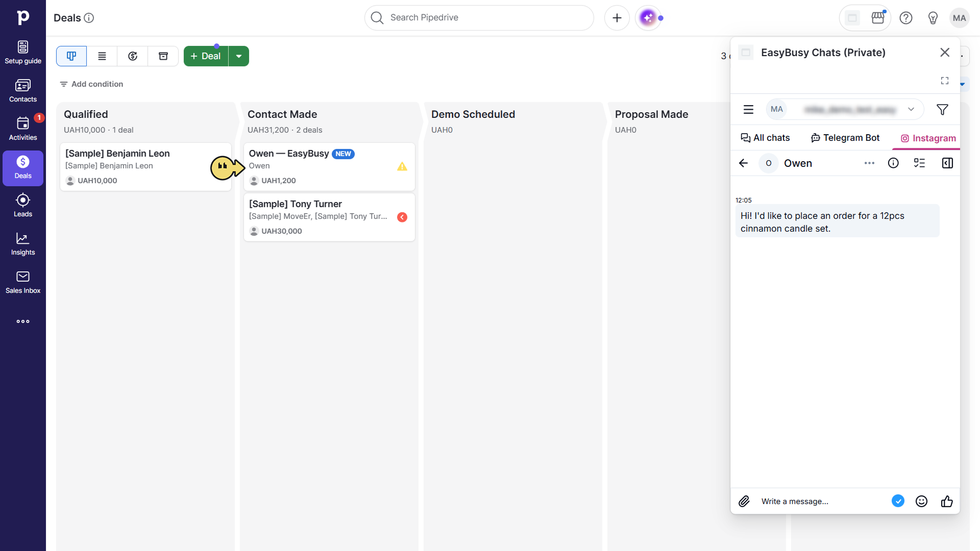Open the Owen — EasyBusy deal
The height and width of the screenshot is (551, 980).
click(x=329, y=167)
